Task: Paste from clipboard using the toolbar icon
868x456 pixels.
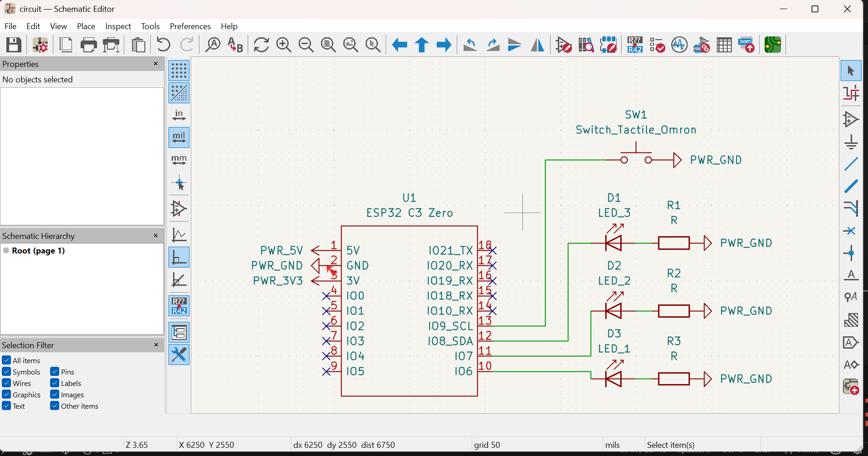Action: (x=138, y=45)
